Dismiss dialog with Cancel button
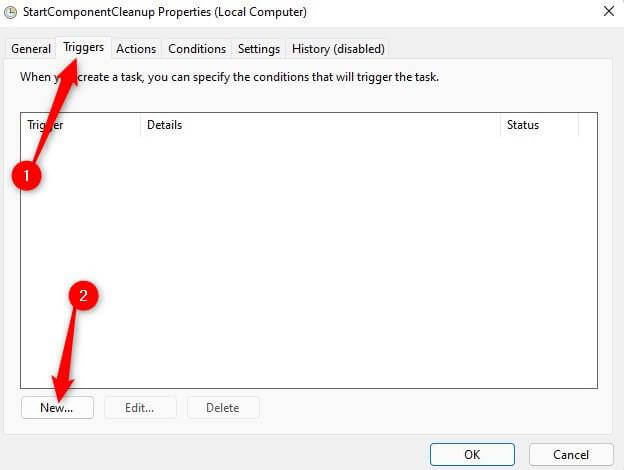 (571, 454)
